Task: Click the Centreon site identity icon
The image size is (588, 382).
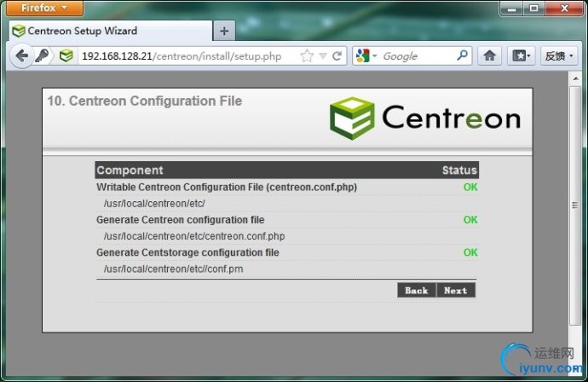Action: pyautogui.click(x=66, y=56)
